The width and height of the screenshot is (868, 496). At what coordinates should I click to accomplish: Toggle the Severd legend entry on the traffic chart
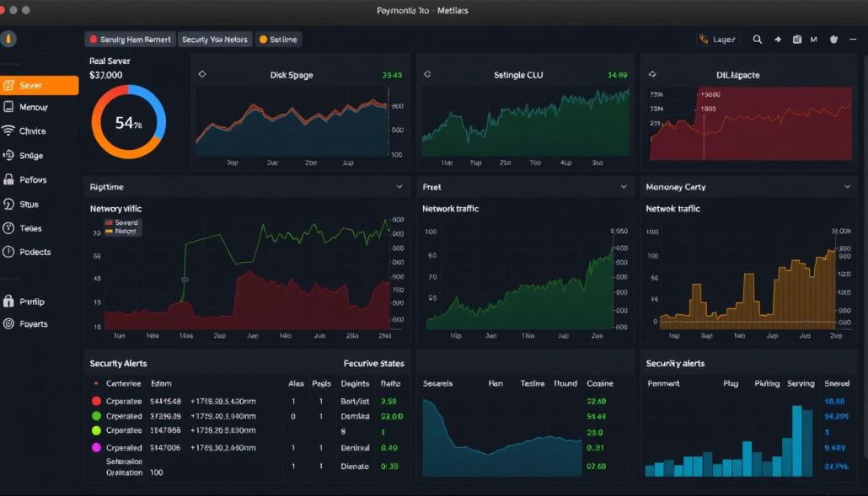124,221
